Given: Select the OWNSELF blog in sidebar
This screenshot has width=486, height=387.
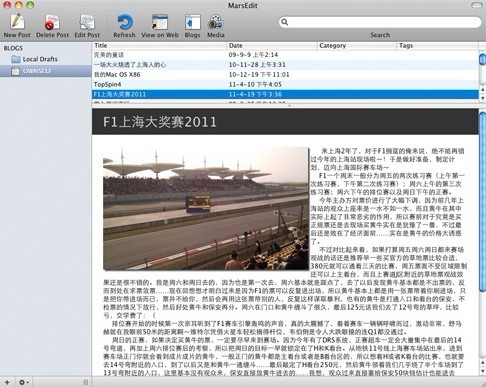Looking at the screenshot, I should 46,71.
